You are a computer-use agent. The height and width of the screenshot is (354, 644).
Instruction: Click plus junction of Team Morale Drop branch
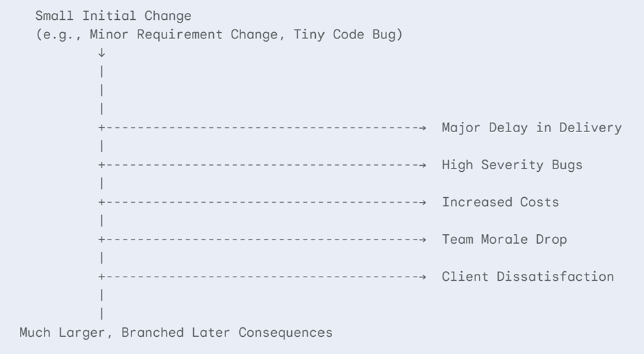(x=101, y=240)
